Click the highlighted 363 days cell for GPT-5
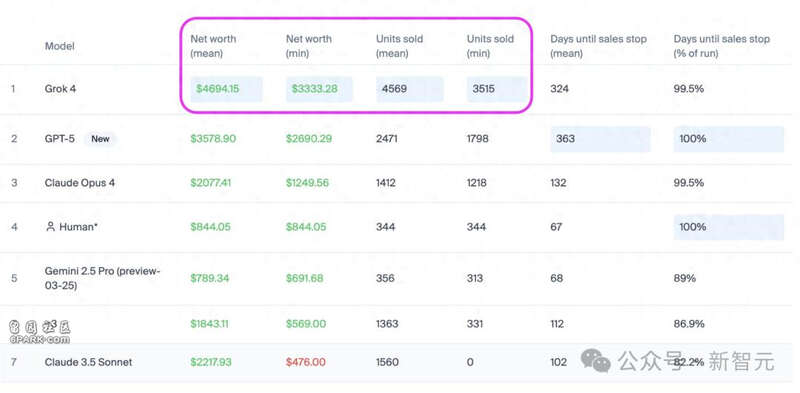The image size is (800, 393). [600, 139]
